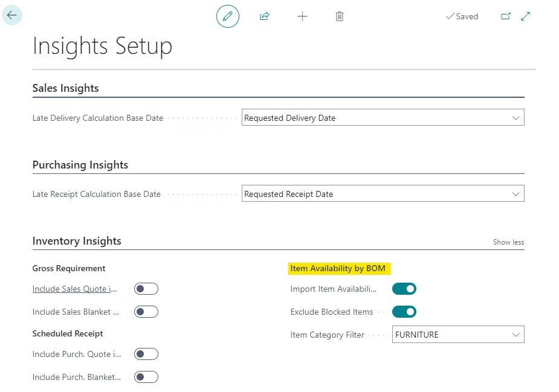Click the expand to full-screen arrows icon

[x=526, y=16]
